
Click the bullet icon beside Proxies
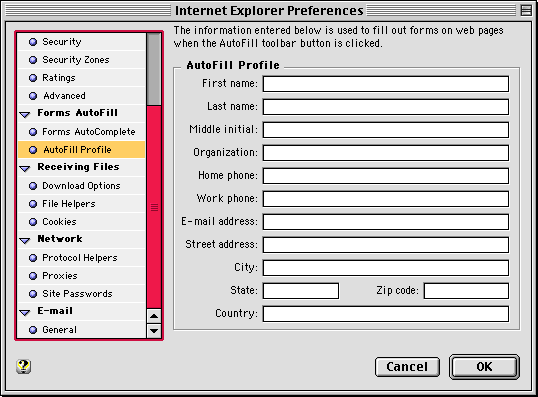pyautogui.click(x=33, y=276)
